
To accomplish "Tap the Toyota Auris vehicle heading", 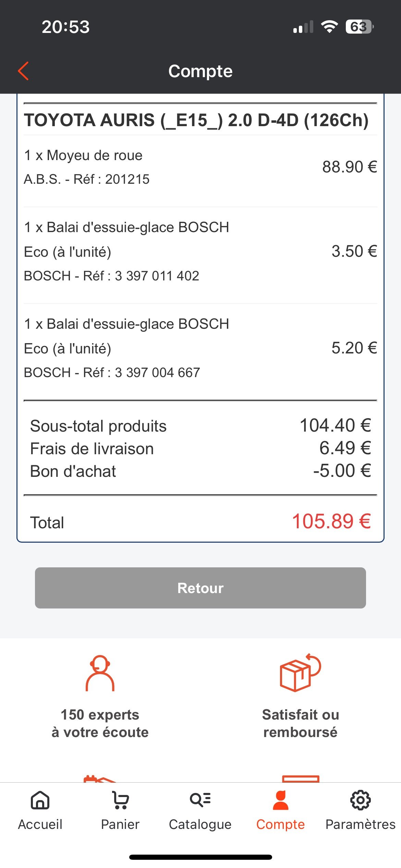I will pos(196,120).
